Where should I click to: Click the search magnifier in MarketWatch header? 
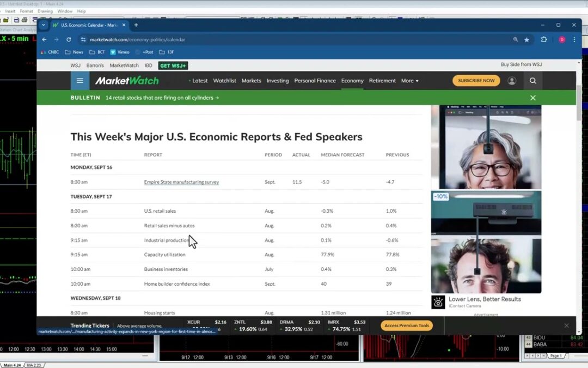pos(532,81)
